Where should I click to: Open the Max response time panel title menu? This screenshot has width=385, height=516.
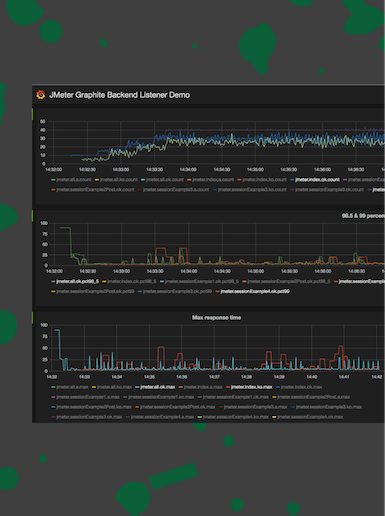[216, 318]
